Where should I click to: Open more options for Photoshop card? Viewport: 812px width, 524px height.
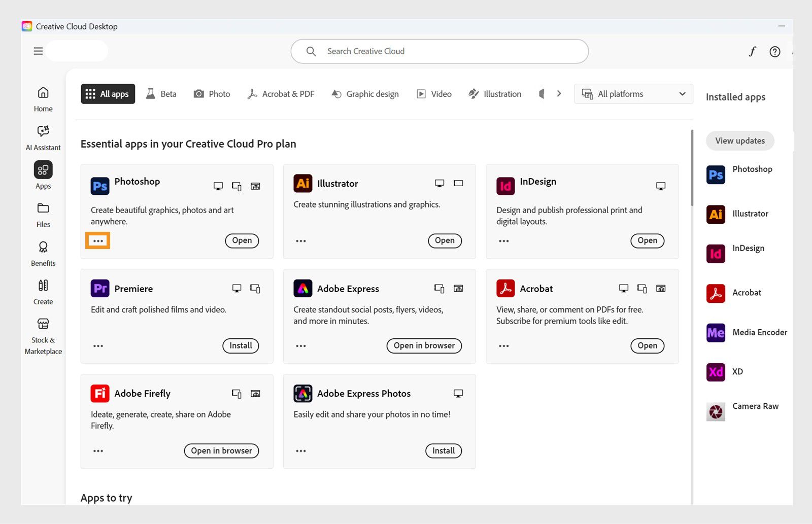(98, 241)
